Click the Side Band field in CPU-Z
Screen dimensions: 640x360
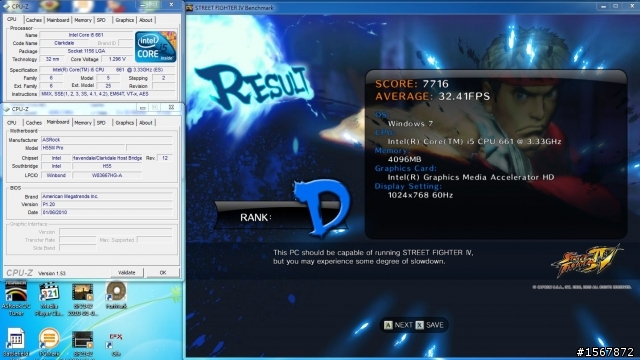pyautogui.click(x=78, y=248)
